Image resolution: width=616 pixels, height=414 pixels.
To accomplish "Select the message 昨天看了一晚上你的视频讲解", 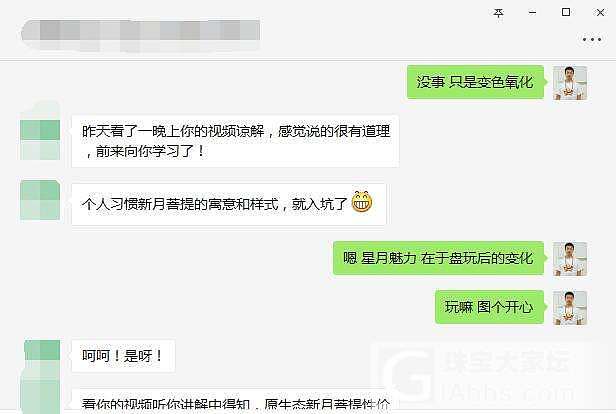I will [x=235, y=141].
